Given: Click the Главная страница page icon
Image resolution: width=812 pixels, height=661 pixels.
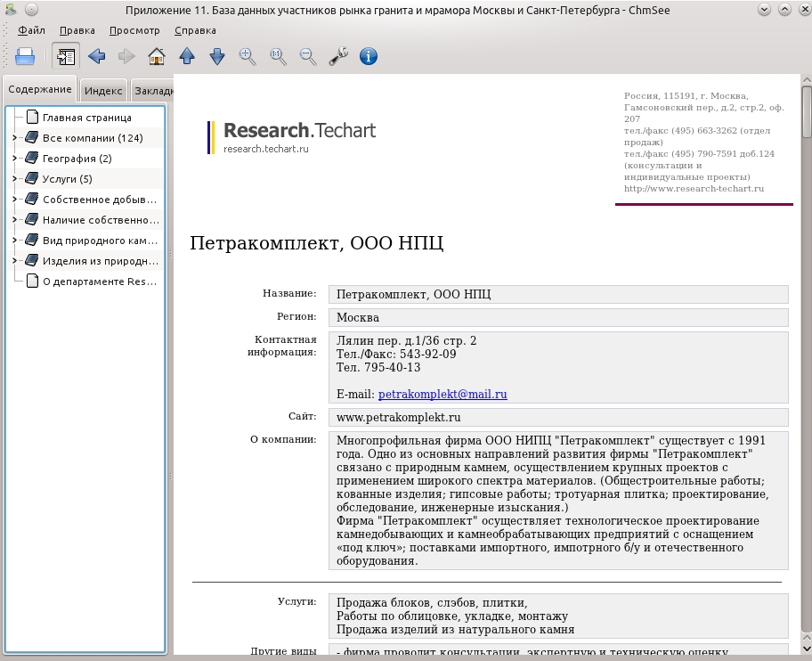Looking at the screenshot, I should [x=32, y=117].
